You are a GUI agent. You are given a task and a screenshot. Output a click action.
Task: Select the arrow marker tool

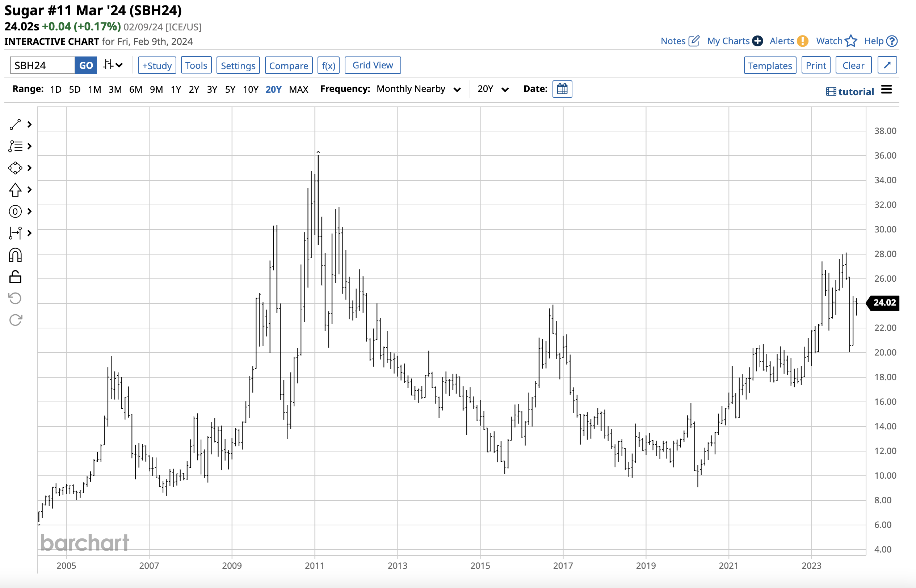tap(15, 190)
